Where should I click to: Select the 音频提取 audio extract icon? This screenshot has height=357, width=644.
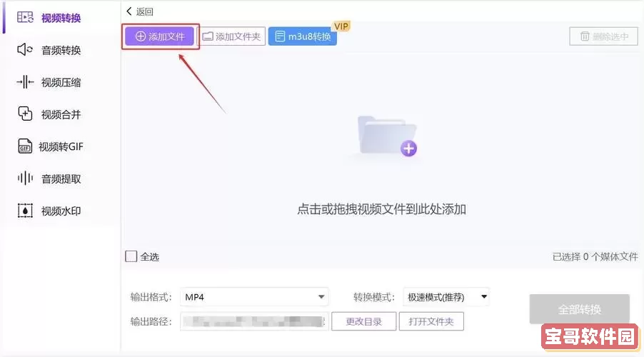[x=25, y=178]
